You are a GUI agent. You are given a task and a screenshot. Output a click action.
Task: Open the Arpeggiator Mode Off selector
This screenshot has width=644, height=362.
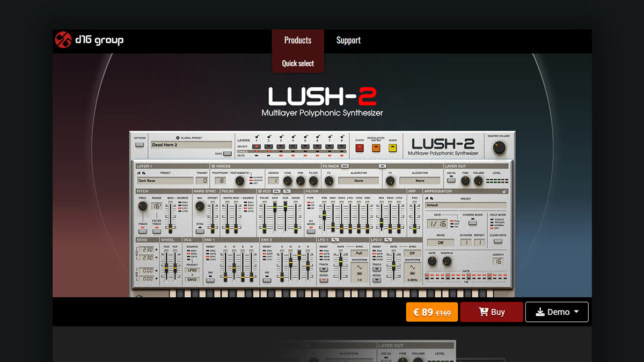tap(441, 242)
